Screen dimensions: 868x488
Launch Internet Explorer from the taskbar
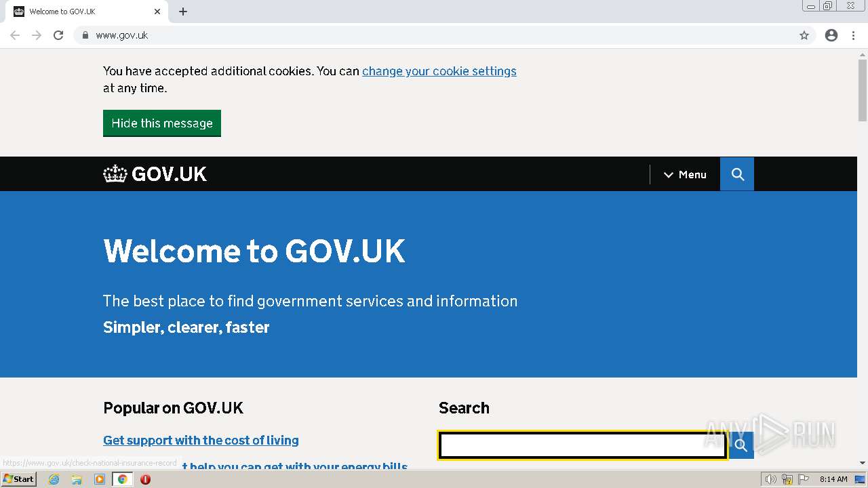click(54, 479)
